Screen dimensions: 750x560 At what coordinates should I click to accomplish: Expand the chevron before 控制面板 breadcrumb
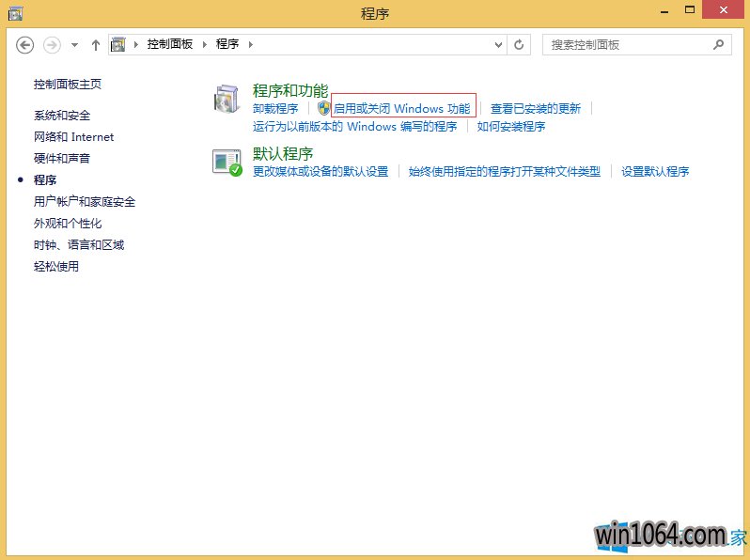coord(136,45)
